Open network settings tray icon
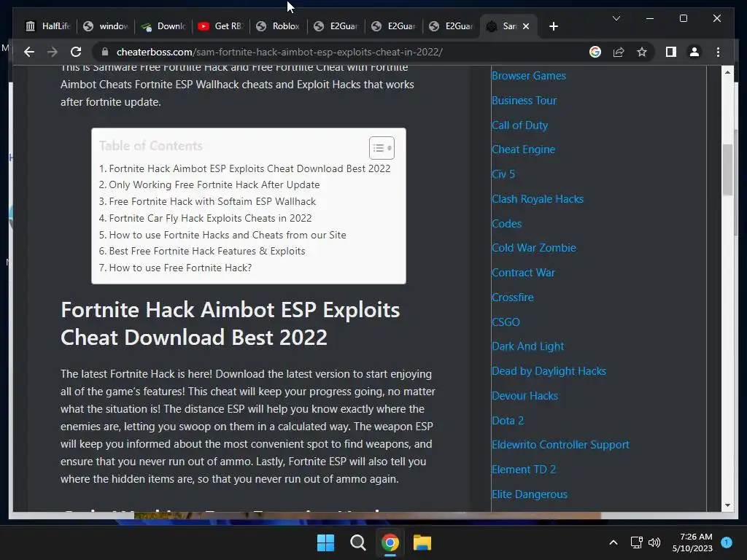This screenshot has width=747, height=560. [636, 542]
